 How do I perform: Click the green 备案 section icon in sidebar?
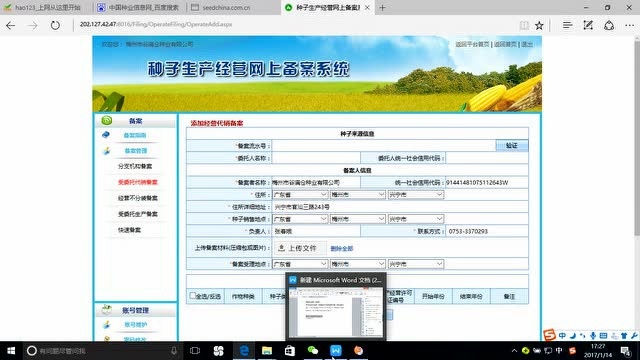pyautogui.click(x=107, y=120)
